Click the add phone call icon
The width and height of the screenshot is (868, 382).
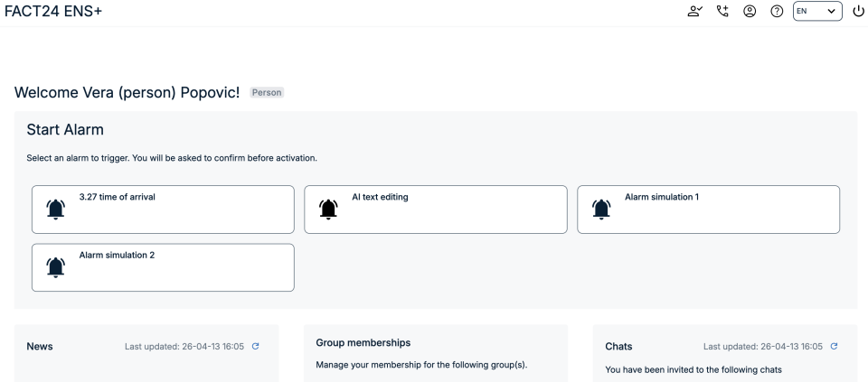[722, 11]
